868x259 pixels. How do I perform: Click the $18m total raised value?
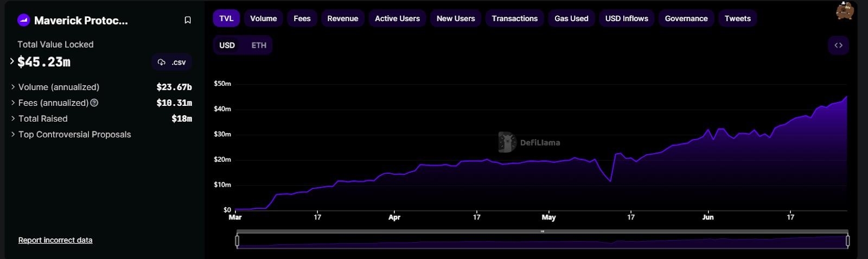[x=182, y=118]
